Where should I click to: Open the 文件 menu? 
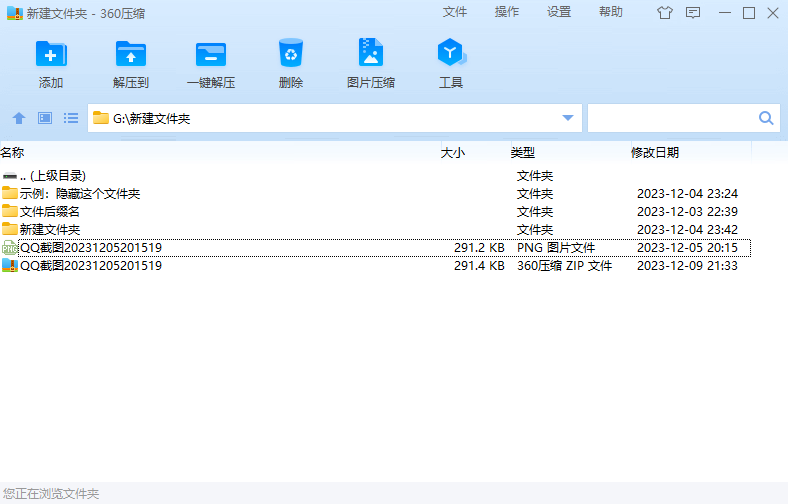tap(455, 12)
